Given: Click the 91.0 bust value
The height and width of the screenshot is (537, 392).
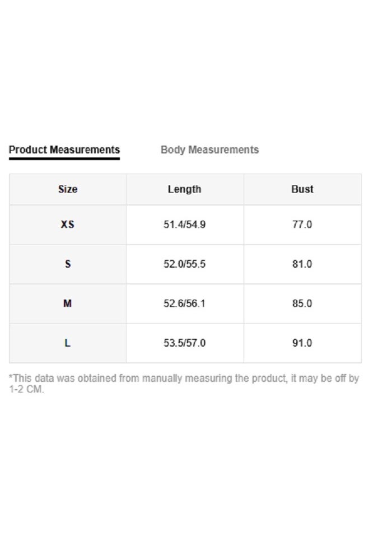Looking at the screenshot, I should pyautogui.click(x=302, y=343).
